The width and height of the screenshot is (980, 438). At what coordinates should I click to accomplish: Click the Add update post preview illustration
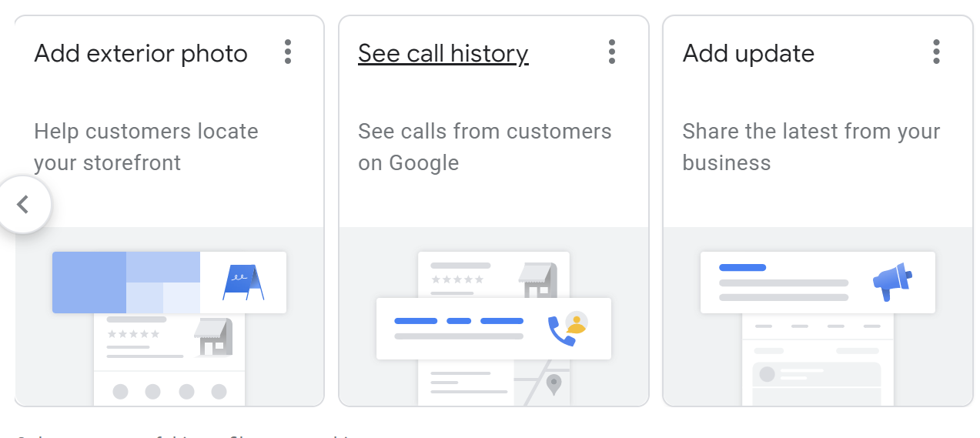(x=818, y=283)
